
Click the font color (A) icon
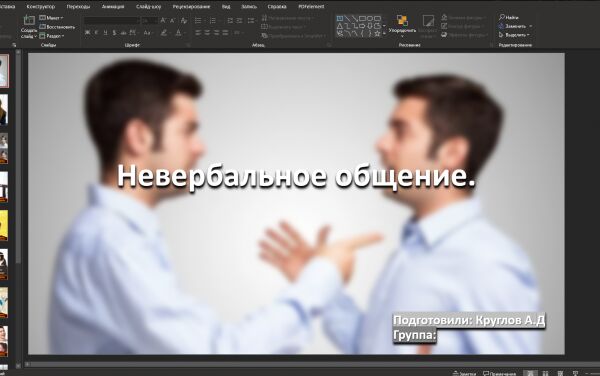[178, 33]
